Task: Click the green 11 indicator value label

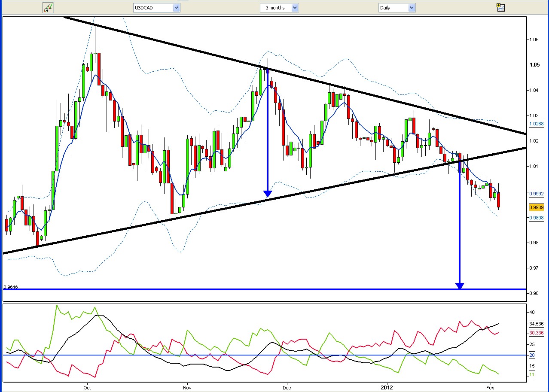Action: 532,375
